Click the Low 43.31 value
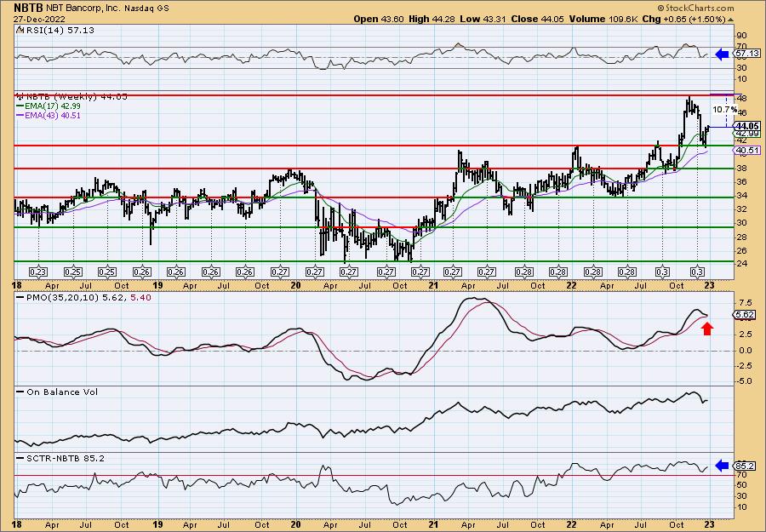Image resolution: width=766 pixels, height=532 pixels. point(483,19)
